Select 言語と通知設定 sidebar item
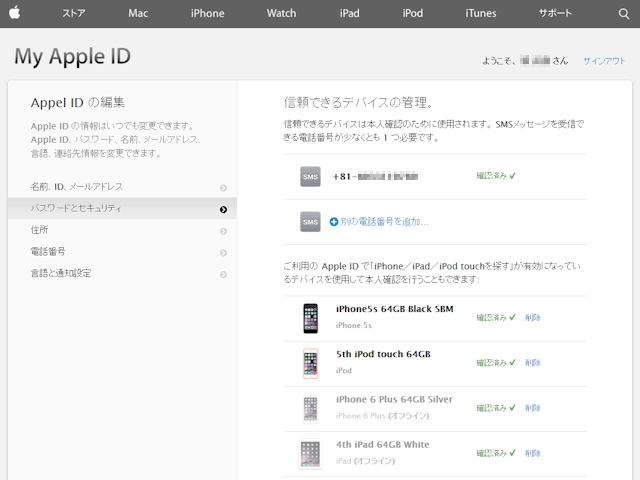Viewport: 640px width, 480px height. point(122,273)
